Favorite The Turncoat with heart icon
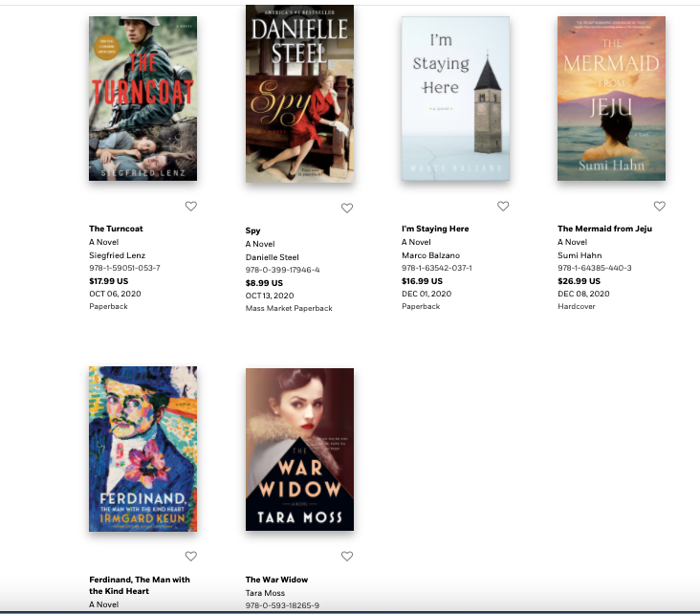 (x=191, y=207)
